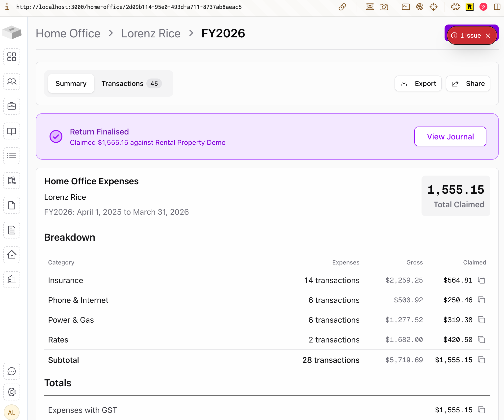
Task: Open the clients people icon in sidebar
Action: pos(12,81)
